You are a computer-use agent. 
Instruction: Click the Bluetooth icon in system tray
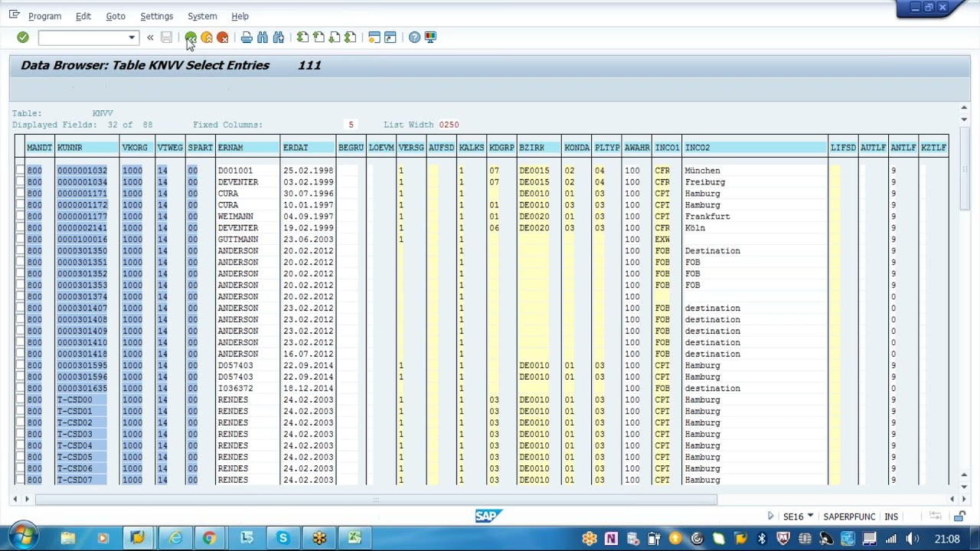761,539
